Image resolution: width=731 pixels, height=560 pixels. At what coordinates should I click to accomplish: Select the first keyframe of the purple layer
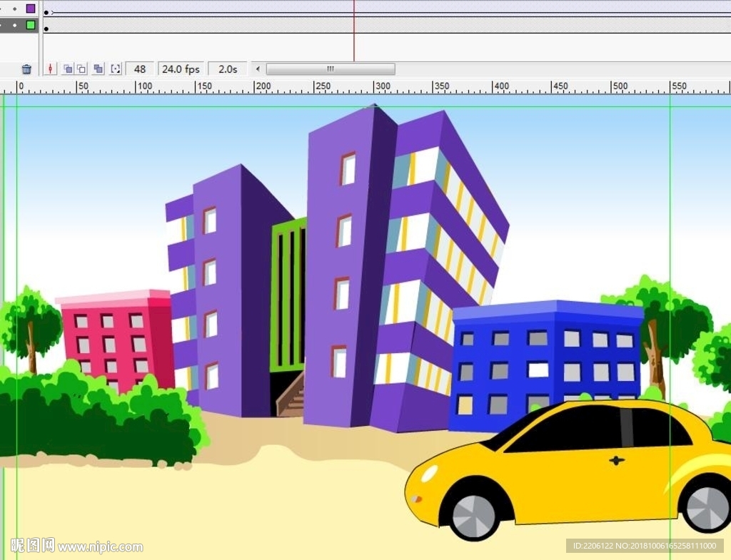click(46, 13)
